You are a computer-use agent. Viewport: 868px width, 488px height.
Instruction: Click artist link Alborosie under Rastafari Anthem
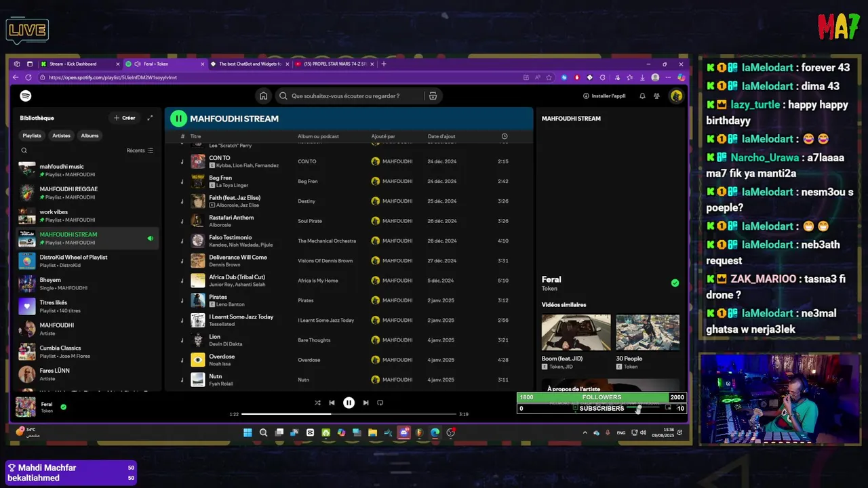click(220, 225)
